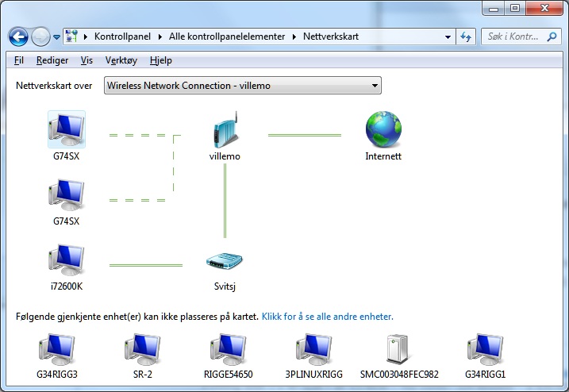
Task: Click the search magnifier icon
Action: pyautogui.click(x=552, y=37)
